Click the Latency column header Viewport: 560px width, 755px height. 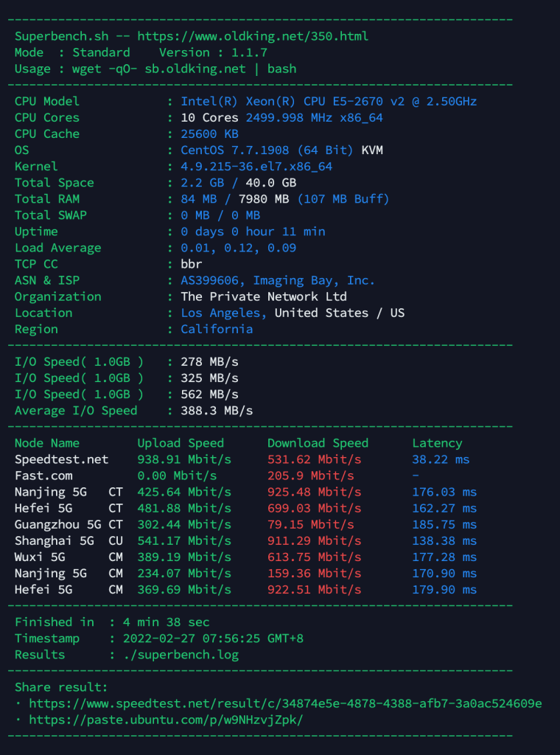(x=437, y=443)
